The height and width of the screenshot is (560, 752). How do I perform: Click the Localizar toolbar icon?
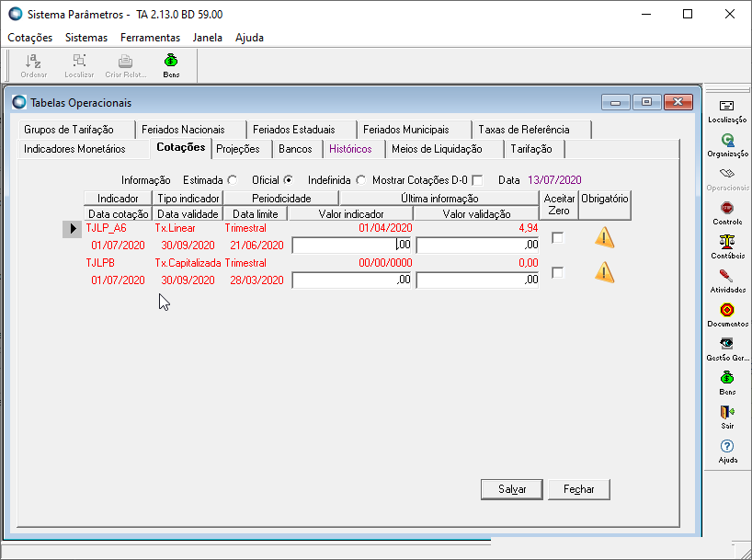point(79,65)
